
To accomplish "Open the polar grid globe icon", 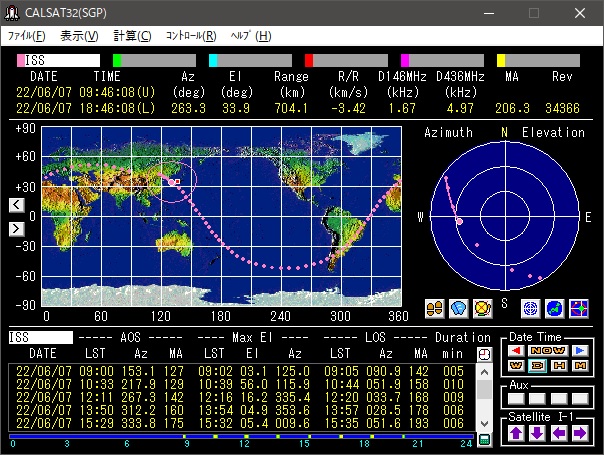I will coord(532,307).
